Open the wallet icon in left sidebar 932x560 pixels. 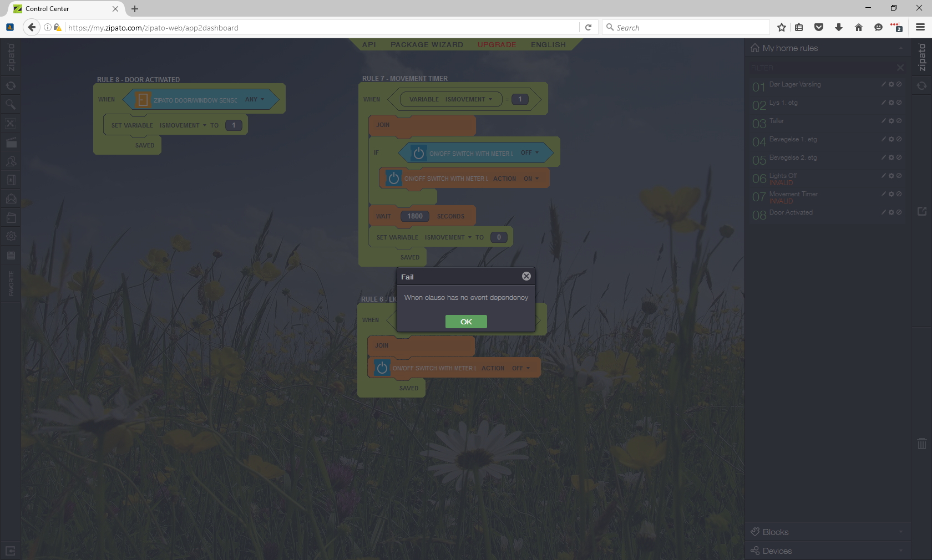tap(11, 217)
